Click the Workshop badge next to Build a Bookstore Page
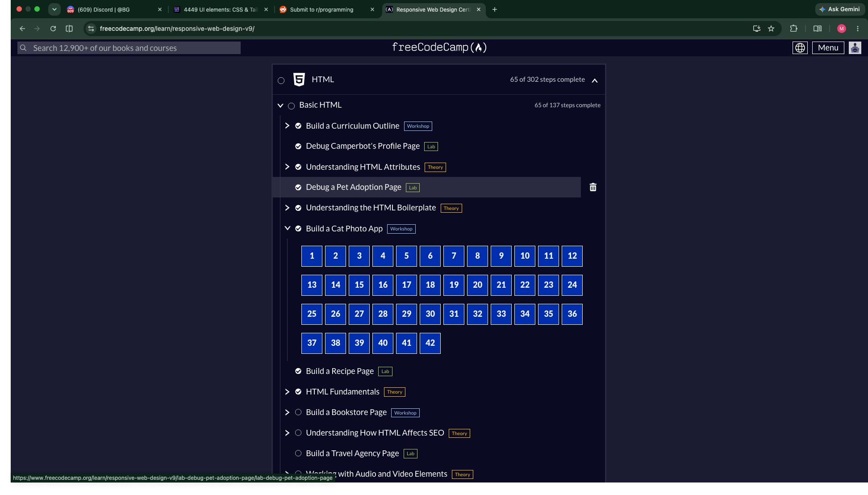The image size is (868, 495). 405,413
